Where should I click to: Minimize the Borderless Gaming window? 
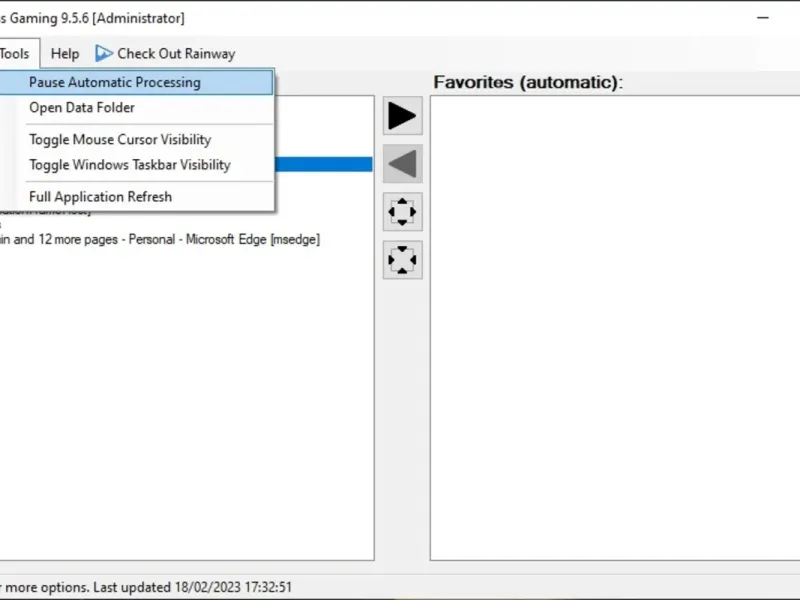coord(763,18)
